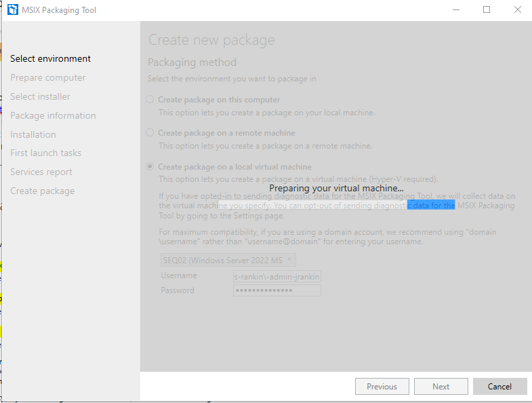Viewport: 532px width, 403px height.
Task: Close the MSIX Packaging Tool window
Action: 517,10
